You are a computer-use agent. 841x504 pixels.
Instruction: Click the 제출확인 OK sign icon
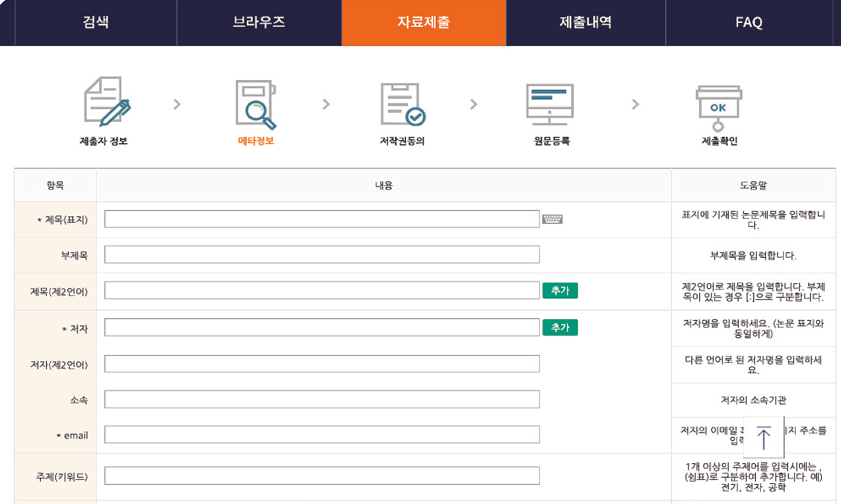tap(718, 108)
